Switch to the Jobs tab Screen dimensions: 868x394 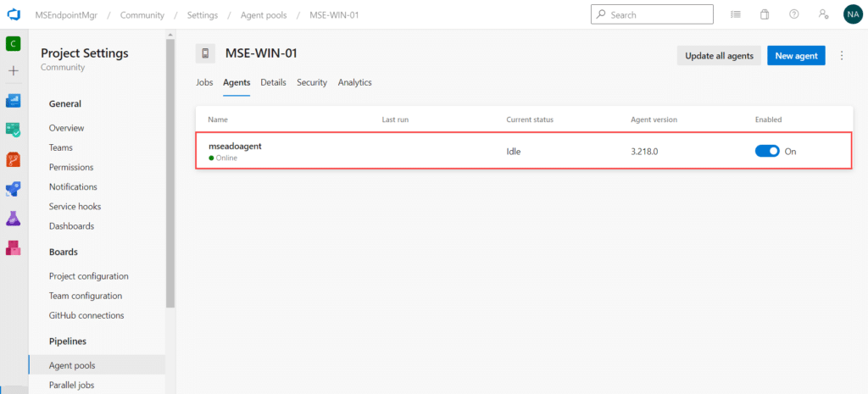pyautogui.click(x=204, y=82)
